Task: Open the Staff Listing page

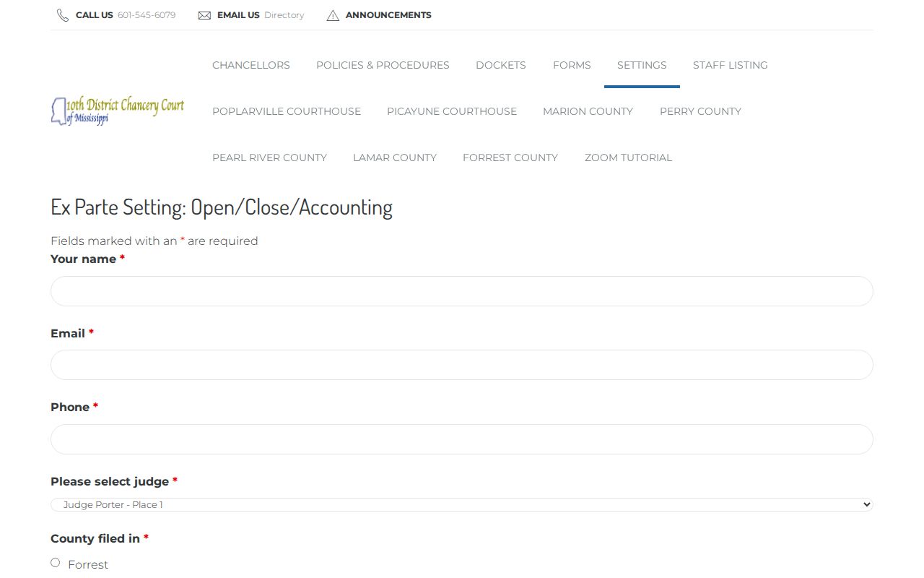Action: tap(731, 65)
